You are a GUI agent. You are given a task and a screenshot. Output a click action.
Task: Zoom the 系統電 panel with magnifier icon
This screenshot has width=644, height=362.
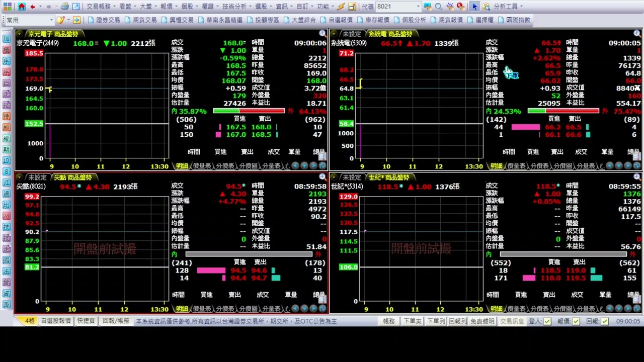coord(637,34)
